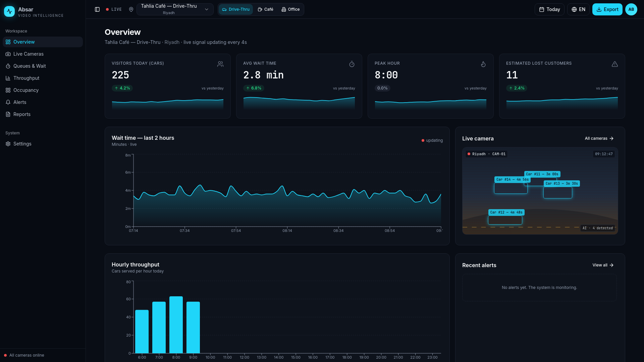
Task: Follow the View all alerts link
Action: [603, 265]
